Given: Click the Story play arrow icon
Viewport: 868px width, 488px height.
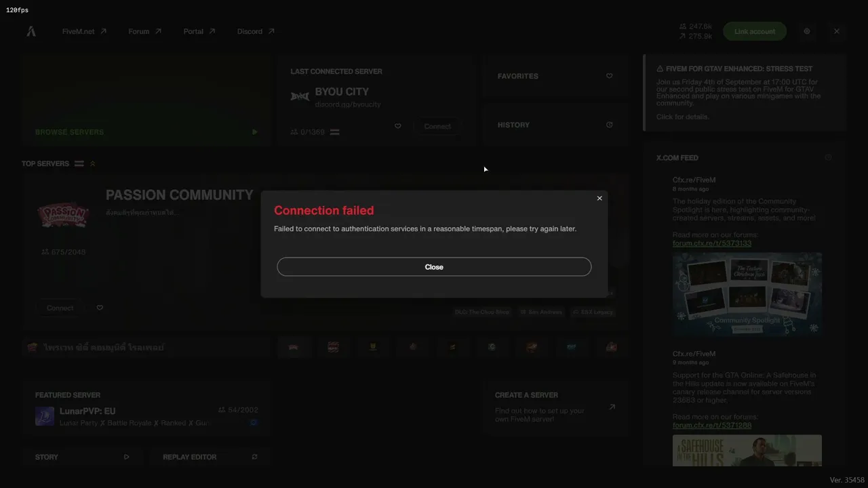Looking at the screenshot, I should click(126, 457).
